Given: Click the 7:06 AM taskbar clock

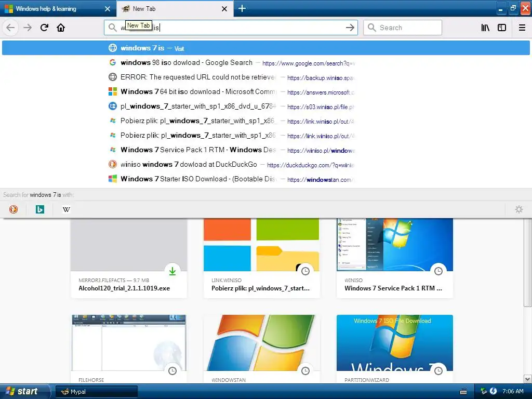Looking at the screenshot, I should 513,391.
